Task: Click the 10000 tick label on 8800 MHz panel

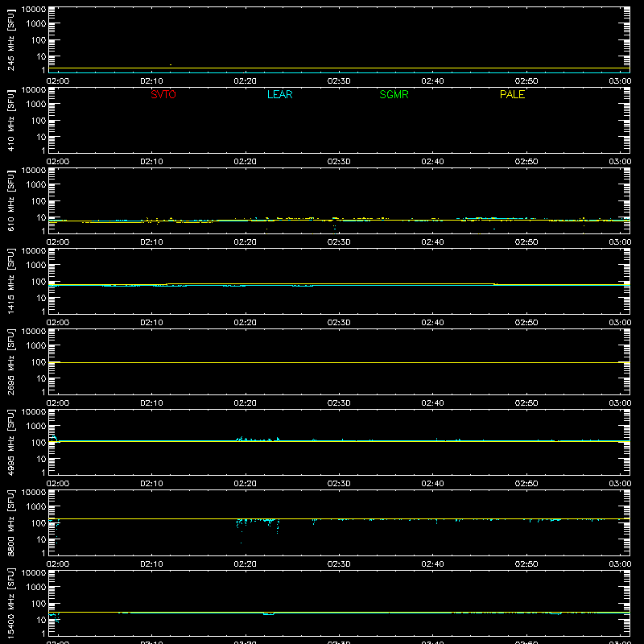Action: tap(34, 493)
